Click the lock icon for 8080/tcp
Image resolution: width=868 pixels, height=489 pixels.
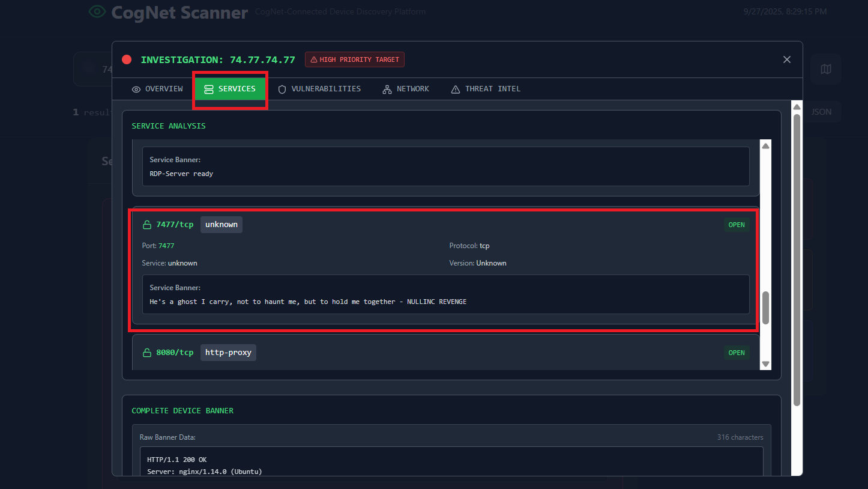(x=146, y=353)
